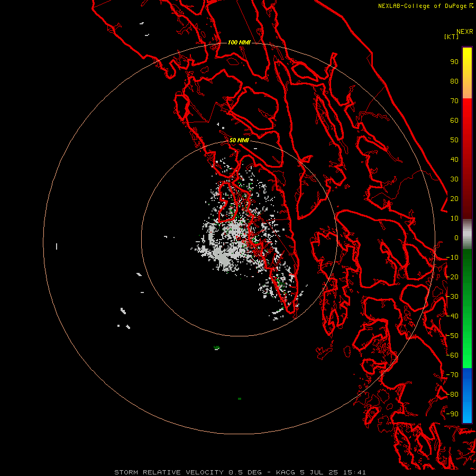Click the [KT] units label above the scale
Viewport: 476px width, 476px height.
[x=451, y=36]
